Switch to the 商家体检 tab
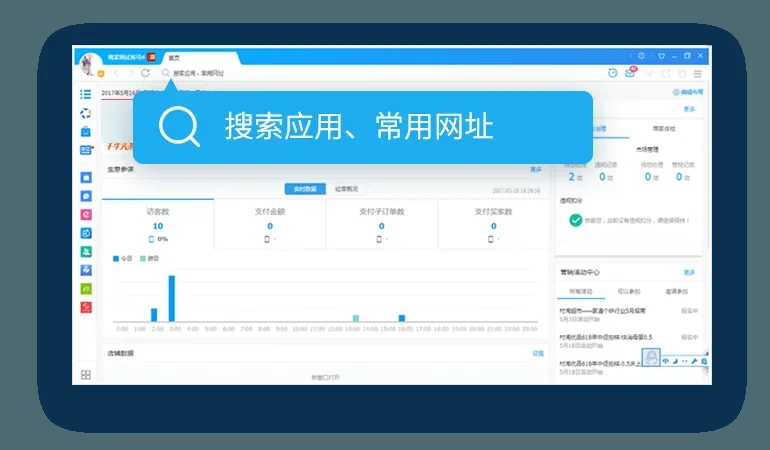Screen dimensions: 770x450 point(664,129)
